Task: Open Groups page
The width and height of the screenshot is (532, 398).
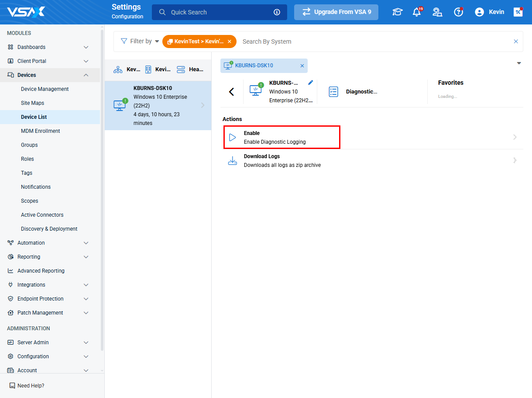Action: 29,145
